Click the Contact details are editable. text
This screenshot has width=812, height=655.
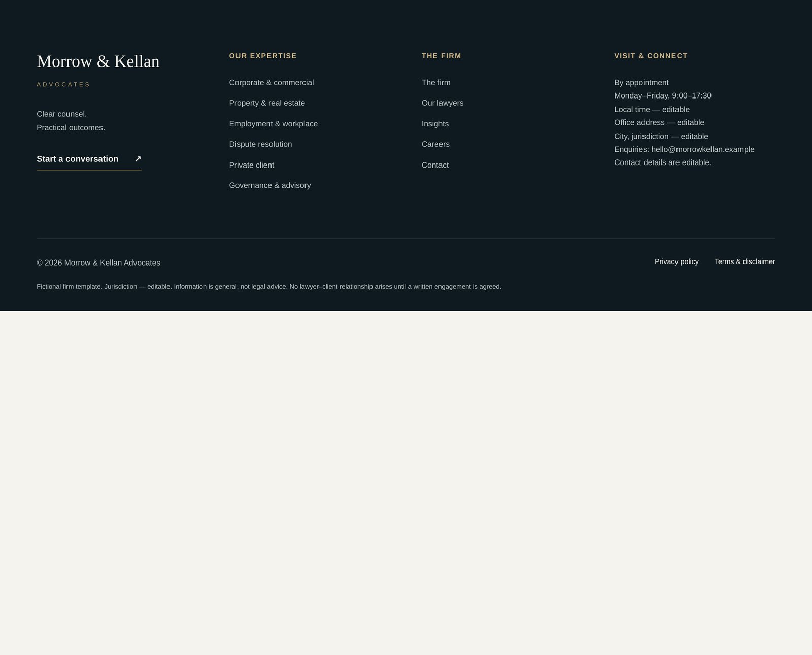pyautogui.click(x=663, y=162)
